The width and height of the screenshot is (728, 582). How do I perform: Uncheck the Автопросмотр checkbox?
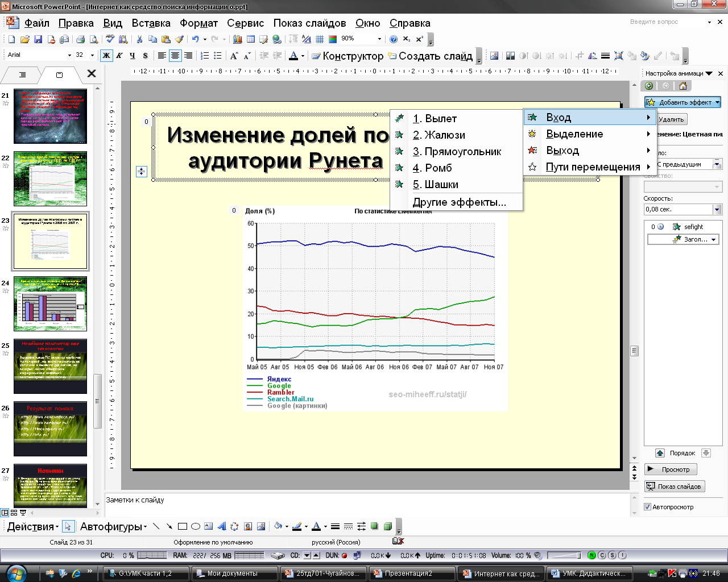click(647, 507)
